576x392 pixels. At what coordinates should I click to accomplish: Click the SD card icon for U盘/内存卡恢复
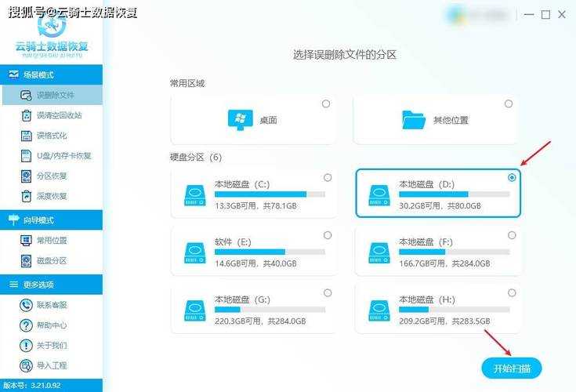click(26, 156)
